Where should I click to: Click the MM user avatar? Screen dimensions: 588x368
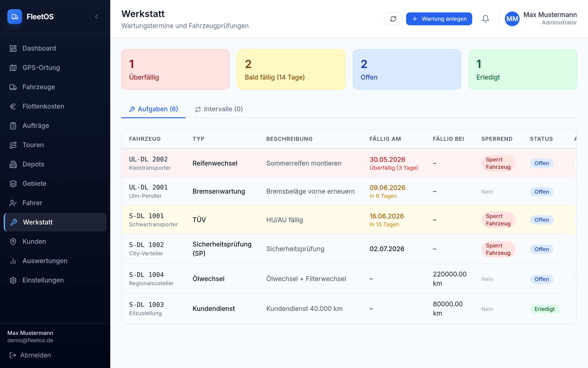[x=512, y=19]
